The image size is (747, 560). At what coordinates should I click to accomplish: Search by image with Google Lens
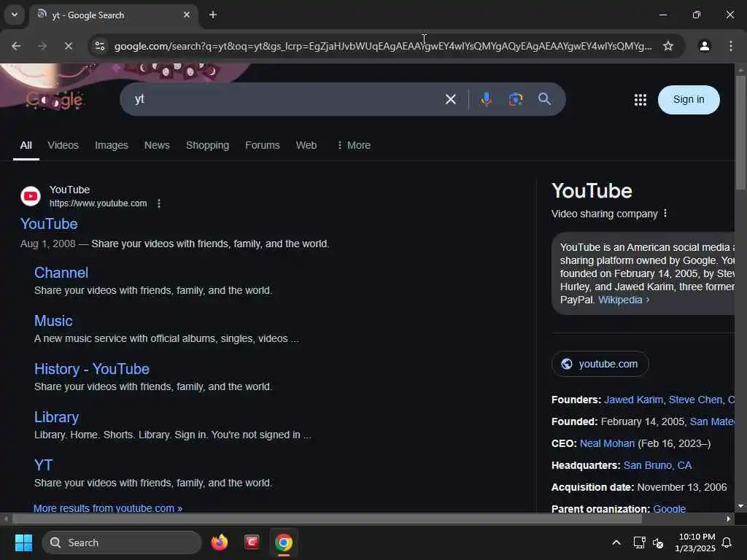(516, 99)
